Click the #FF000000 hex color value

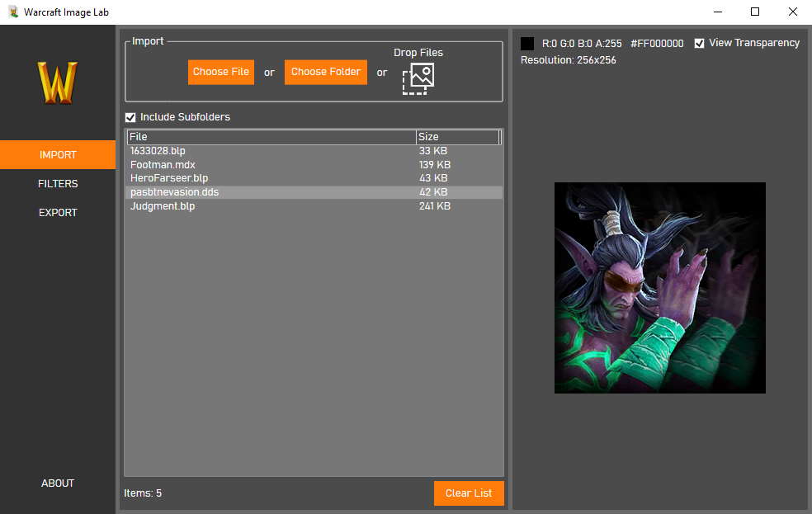click(657, 44)
